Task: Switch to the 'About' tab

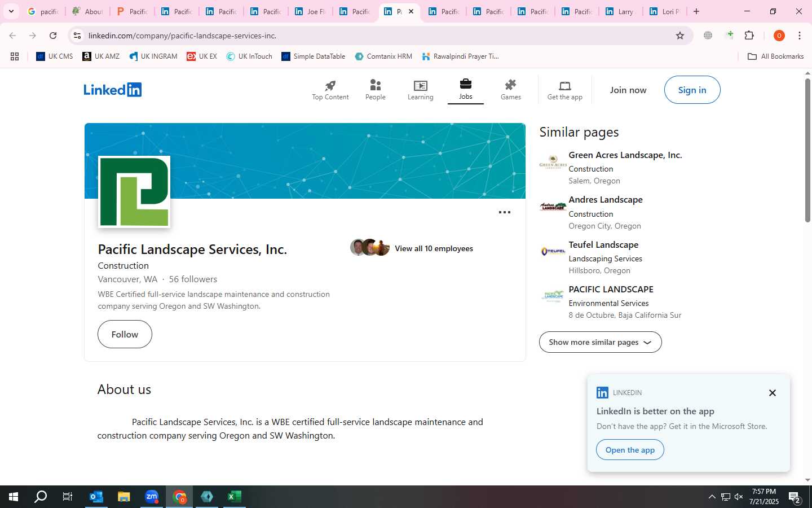Action: [87, 11]
